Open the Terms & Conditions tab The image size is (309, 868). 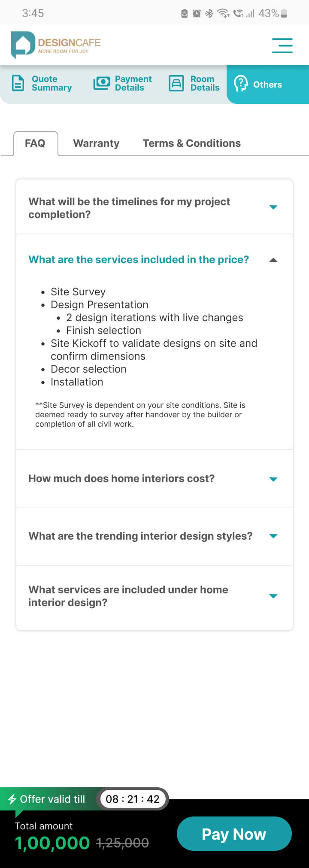pos(191,143)
